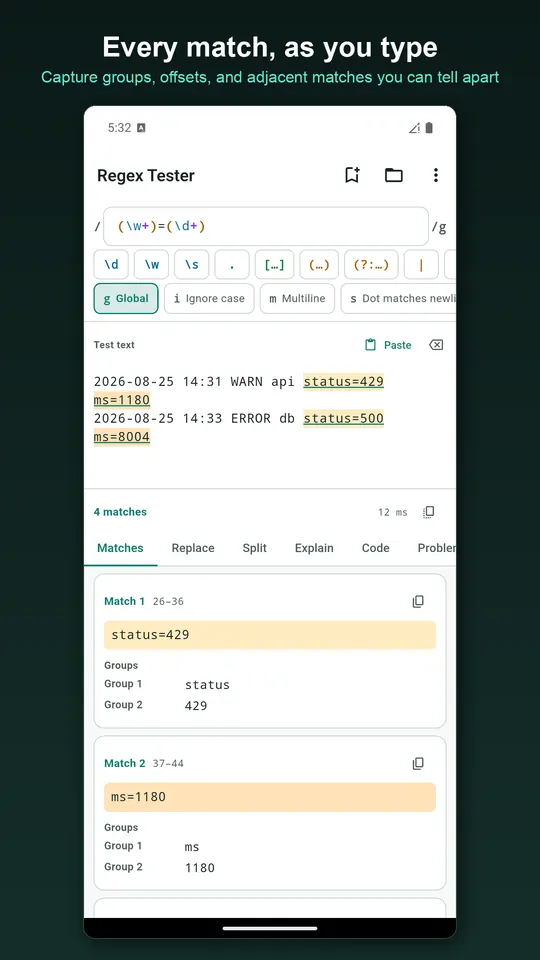Switch to the Explain tab
The height and width of the screenshot is (960, 540).
click(x=314, y=548)
